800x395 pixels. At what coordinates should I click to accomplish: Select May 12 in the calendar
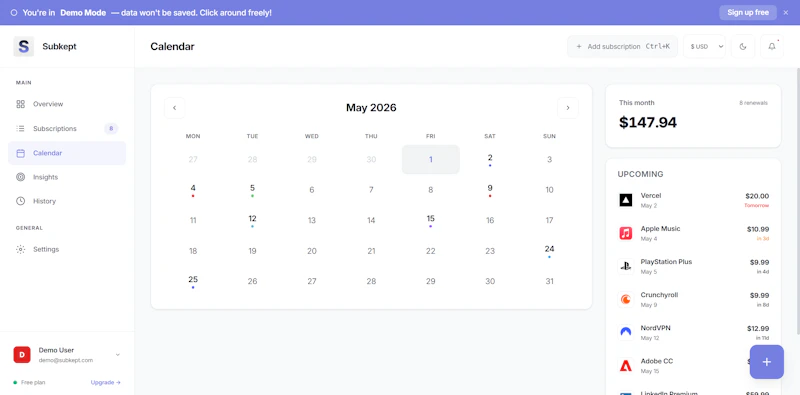pyautogui.click(x=252, y=220)
